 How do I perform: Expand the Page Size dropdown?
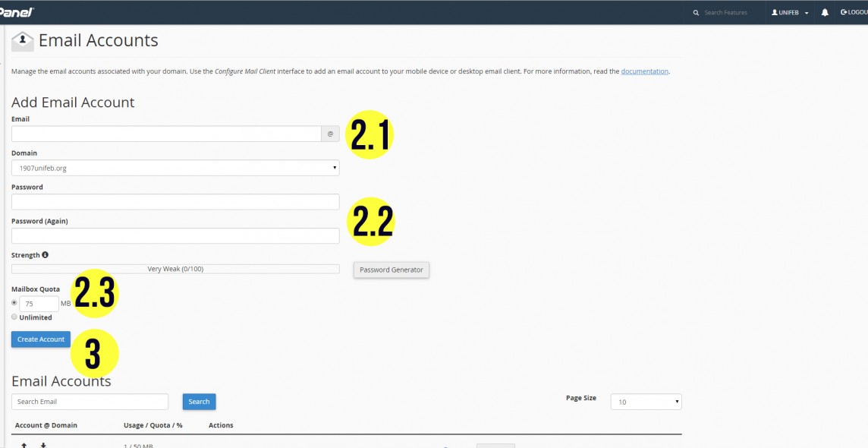[x=646, y=402]
